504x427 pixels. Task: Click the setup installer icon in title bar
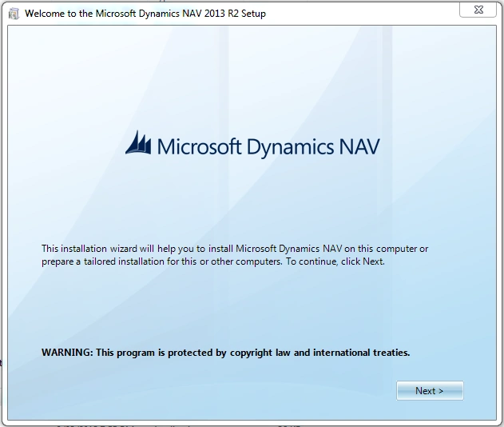pos(14,14)
